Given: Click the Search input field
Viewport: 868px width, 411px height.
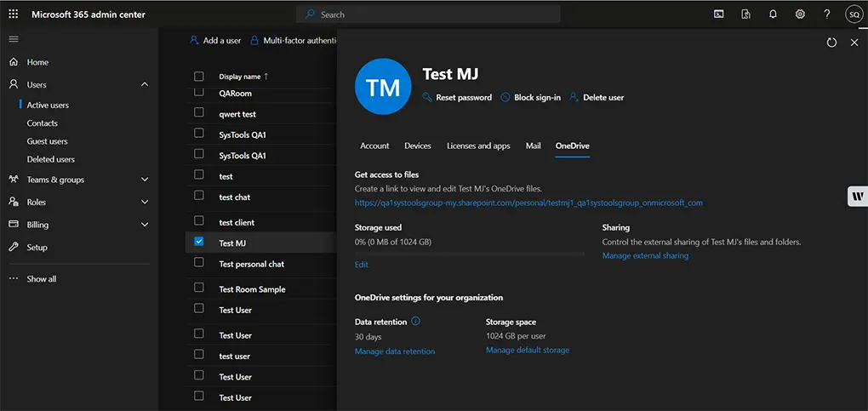Looking at the screenshot, I should pyautogui.click(x=428, y=14).
